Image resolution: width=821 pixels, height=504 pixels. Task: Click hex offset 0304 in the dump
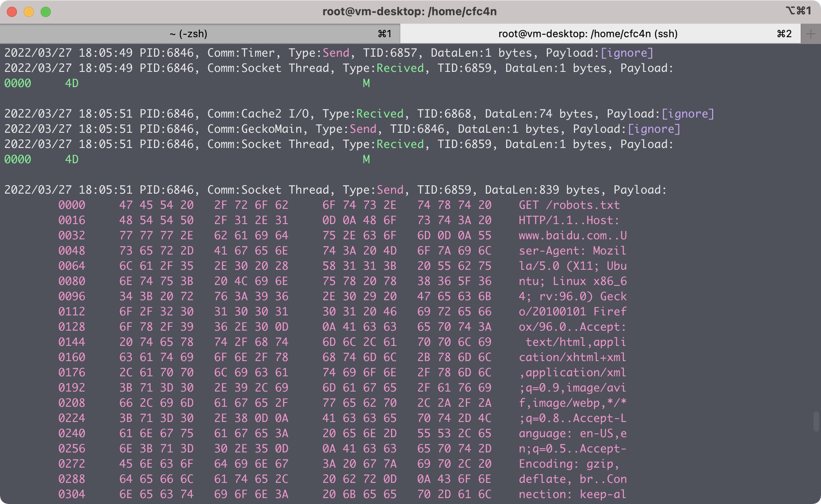72,494
